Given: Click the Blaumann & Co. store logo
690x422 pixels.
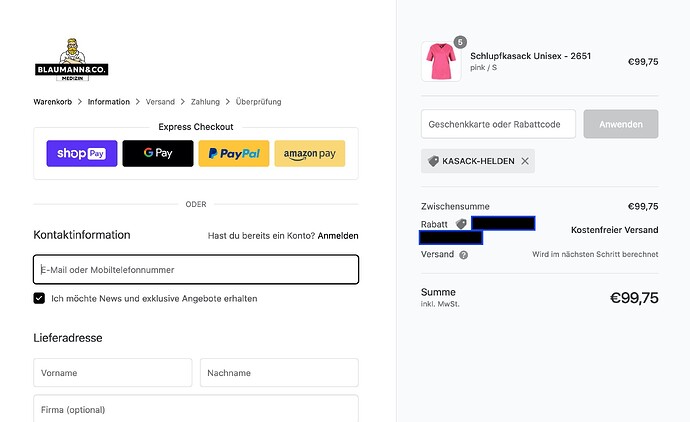Looking at the screenshot, I should (71, 59).
